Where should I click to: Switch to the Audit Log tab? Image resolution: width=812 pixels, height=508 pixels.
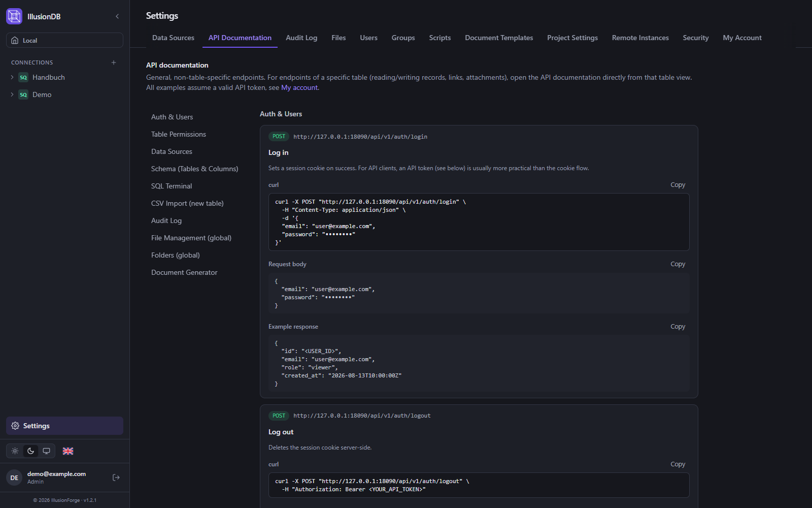click(301, 38)
